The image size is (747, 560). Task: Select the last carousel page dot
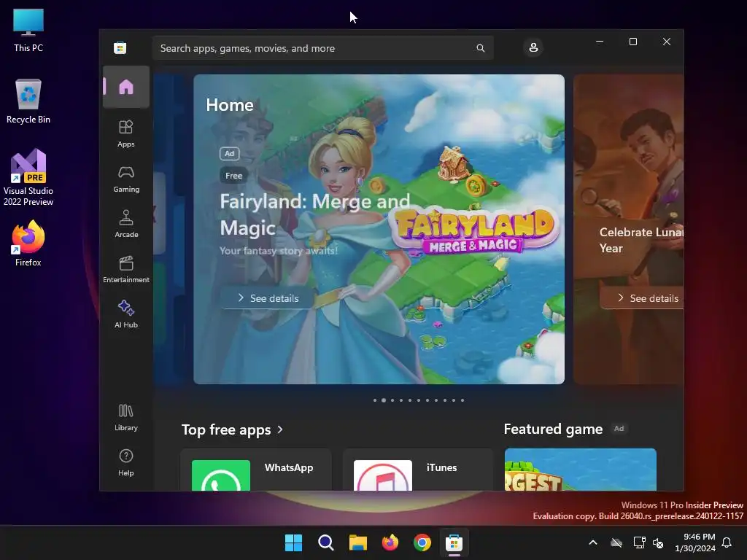(462, 400)
